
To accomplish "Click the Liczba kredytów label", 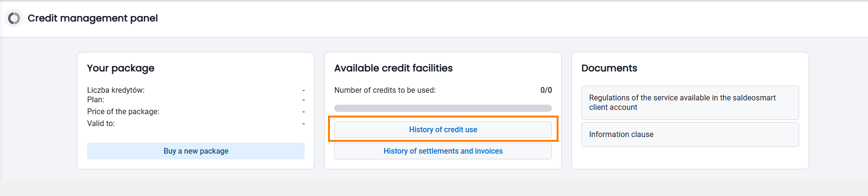I will pyautogui.click(x=116, y=90).
